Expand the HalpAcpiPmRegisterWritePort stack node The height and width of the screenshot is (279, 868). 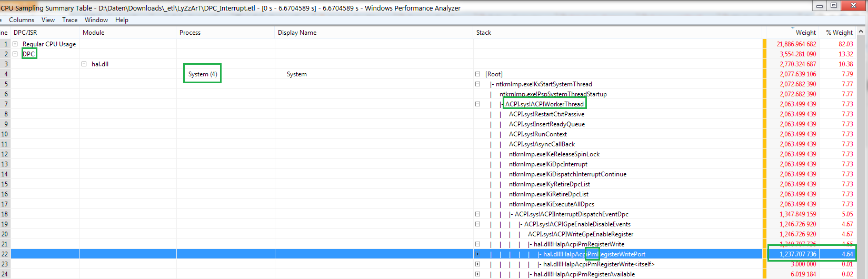(478, 254)
